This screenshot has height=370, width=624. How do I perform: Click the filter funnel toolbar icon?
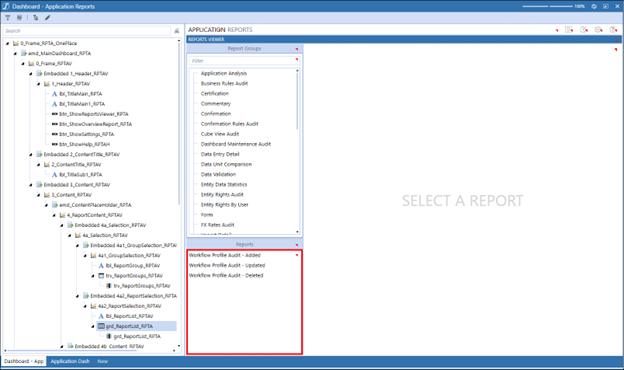pyautogui.click(x=8, y=18)
